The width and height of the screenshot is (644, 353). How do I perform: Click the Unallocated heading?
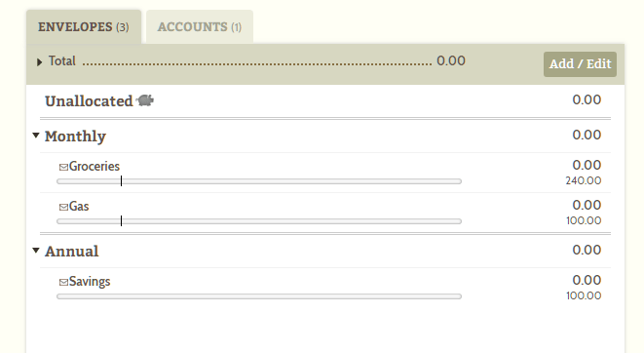(x=89, y=100)
